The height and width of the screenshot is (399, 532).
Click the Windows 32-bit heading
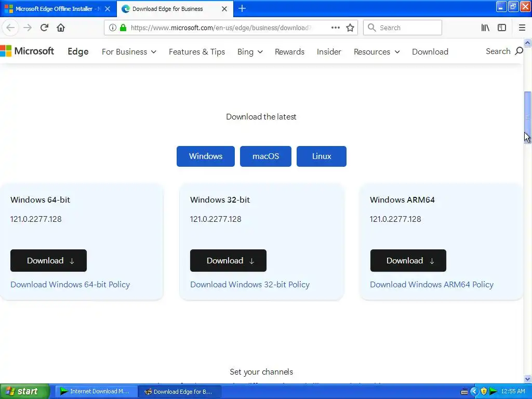[220, 199]
